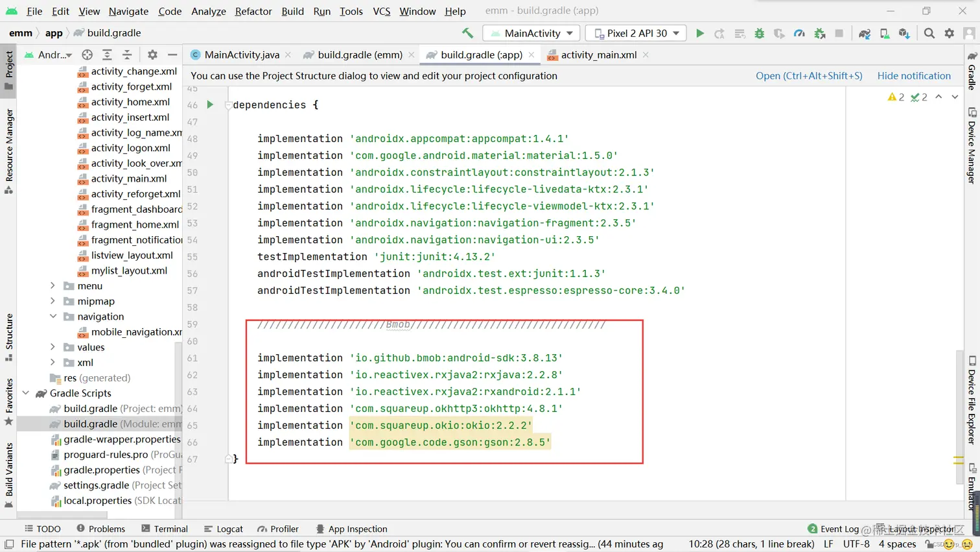Open the Build Variants side panel

pos(9,474)
